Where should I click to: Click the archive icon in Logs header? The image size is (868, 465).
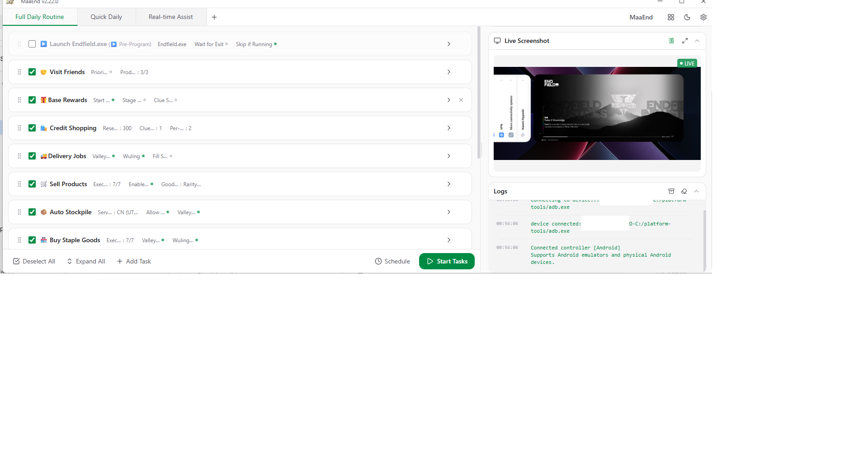[671, 191]
